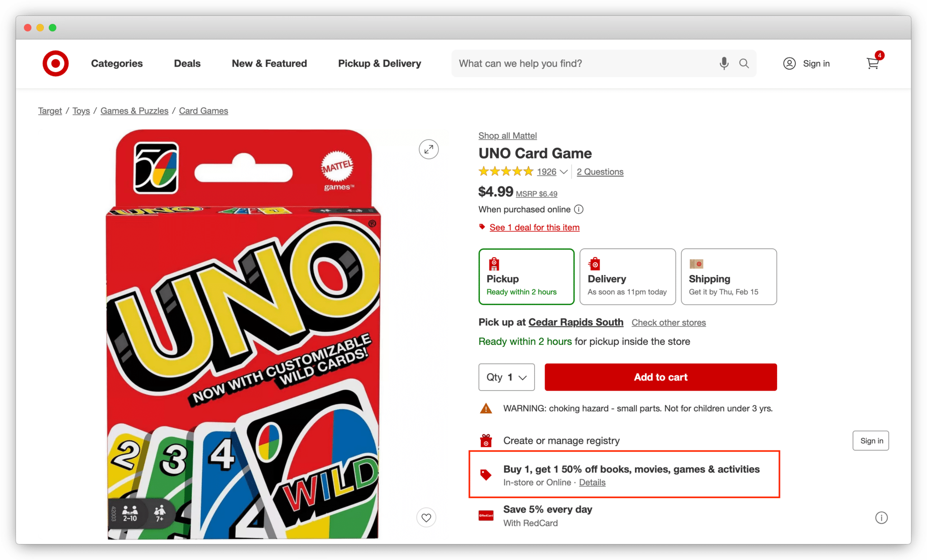Click the Add to cart button
The height and width of the screenshot is (560, 927).
pyautogui.click(x=660, y=377)
